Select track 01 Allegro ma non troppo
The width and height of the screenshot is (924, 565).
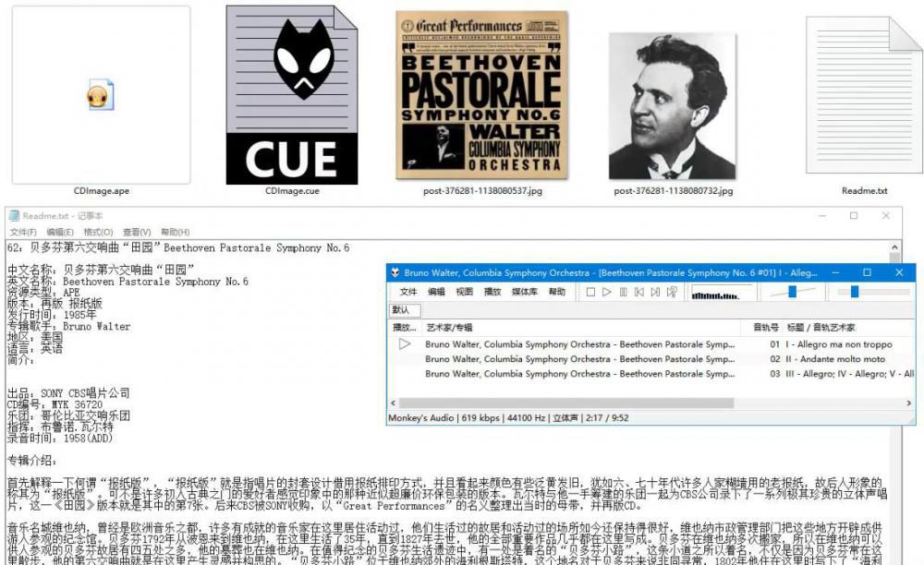coord(651,344)
